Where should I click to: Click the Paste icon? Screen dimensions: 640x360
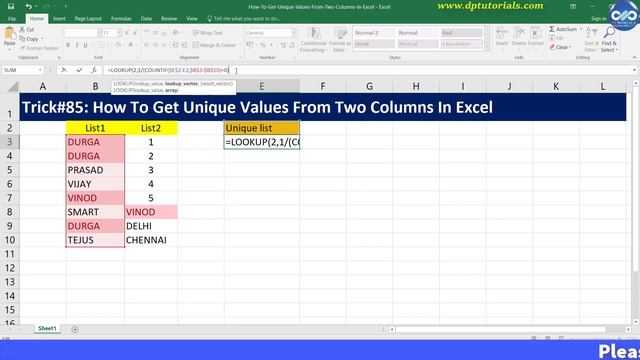9,33
